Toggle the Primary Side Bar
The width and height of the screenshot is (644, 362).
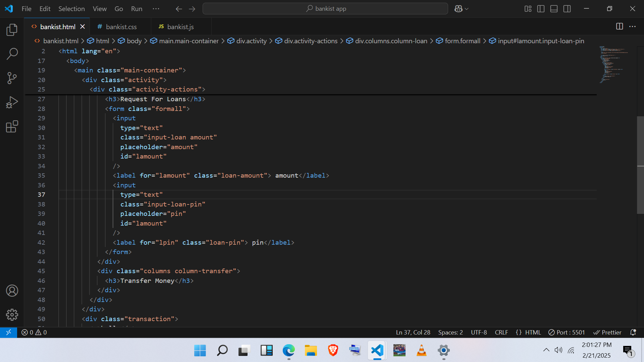[541, 9]
